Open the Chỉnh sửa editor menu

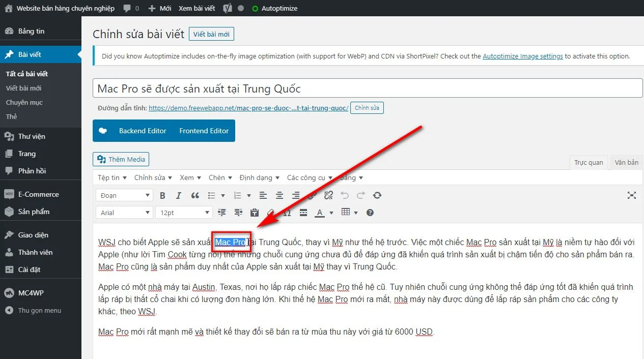153,177
